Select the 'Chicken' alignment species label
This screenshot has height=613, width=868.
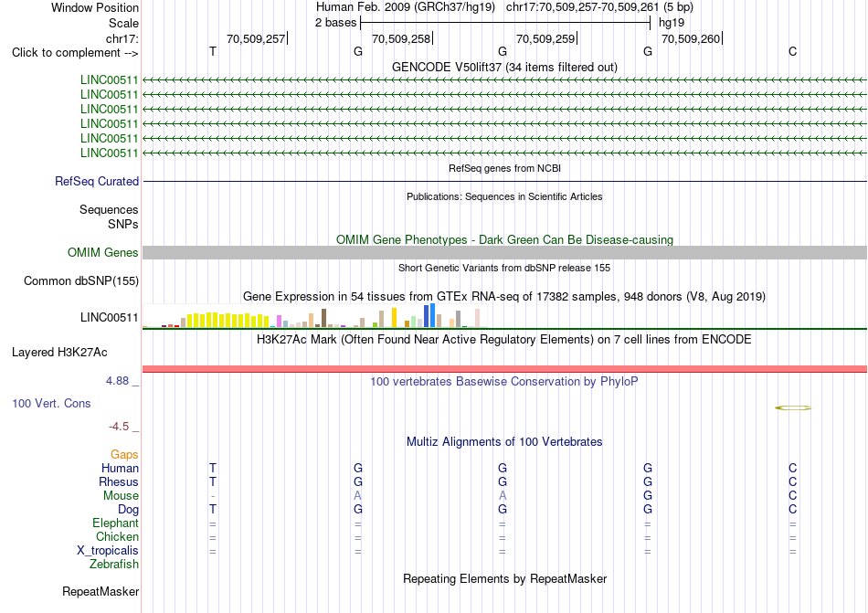click(117, 536)
